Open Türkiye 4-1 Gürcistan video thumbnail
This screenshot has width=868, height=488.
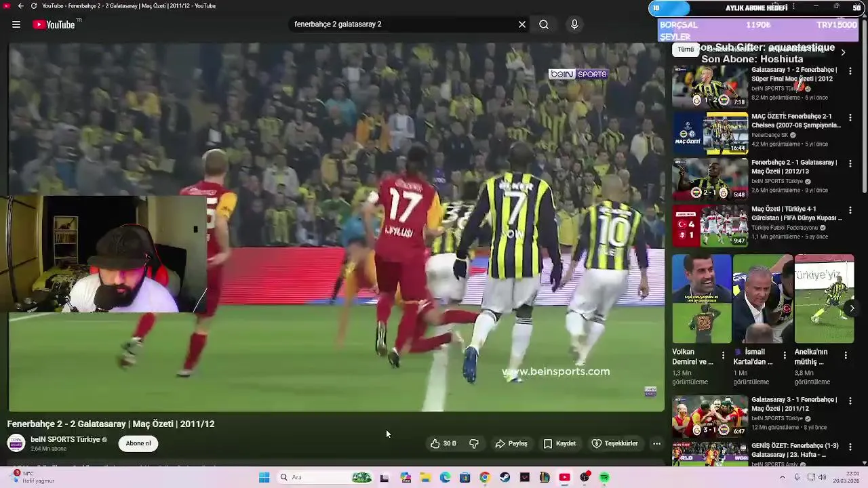coord(710,225)
